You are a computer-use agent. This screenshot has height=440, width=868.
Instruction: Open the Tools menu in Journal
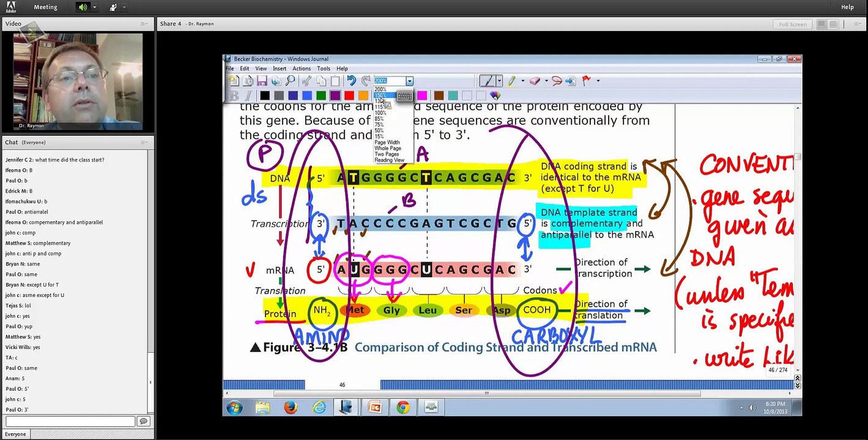pyautogui.click(x=324, y=68)
